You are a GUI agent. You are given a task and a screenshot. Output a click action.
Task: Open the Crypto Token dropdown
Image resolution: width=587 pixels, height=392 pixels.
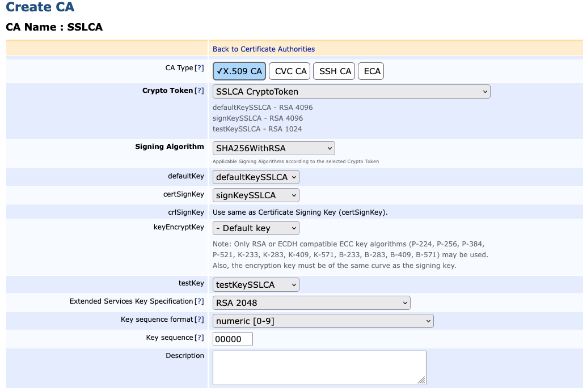[x=351, y=92]
